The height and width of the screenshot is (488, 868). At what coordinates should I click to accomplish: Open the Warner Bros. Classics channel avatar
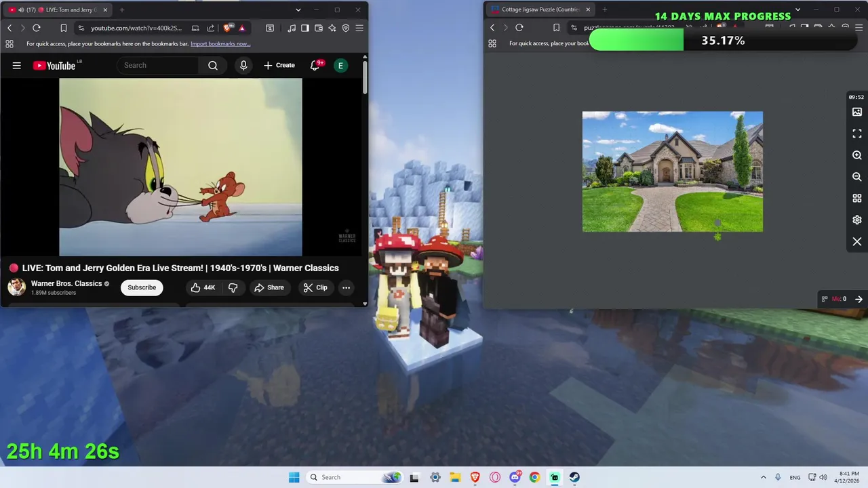click(x=17, y=287)
